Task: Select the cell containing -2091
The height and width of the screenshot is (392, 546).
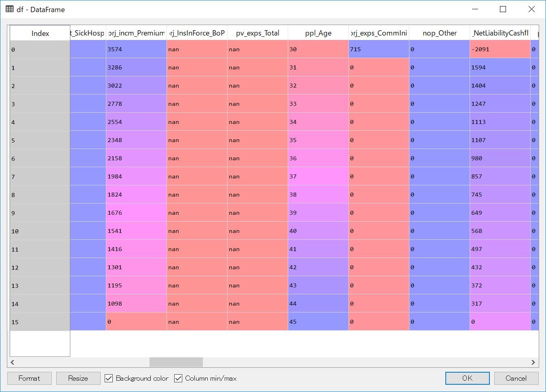Action: point(500,49)
